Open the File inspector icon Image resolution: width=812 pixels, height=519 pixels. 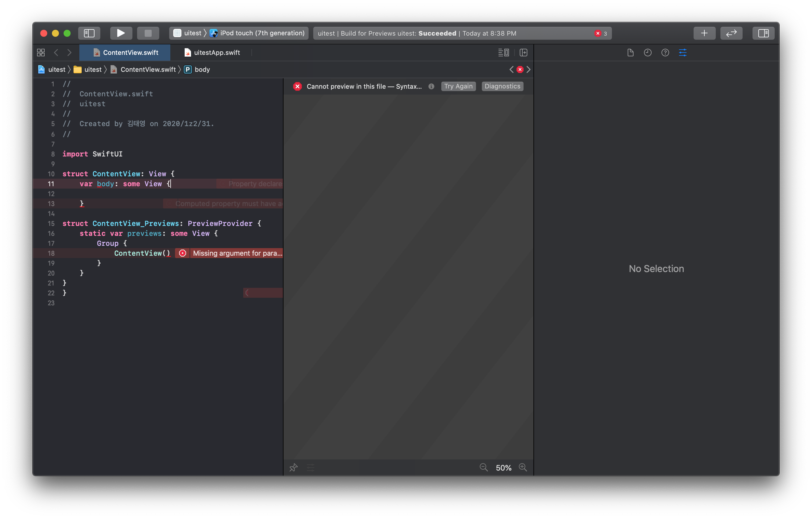point(630,53)
